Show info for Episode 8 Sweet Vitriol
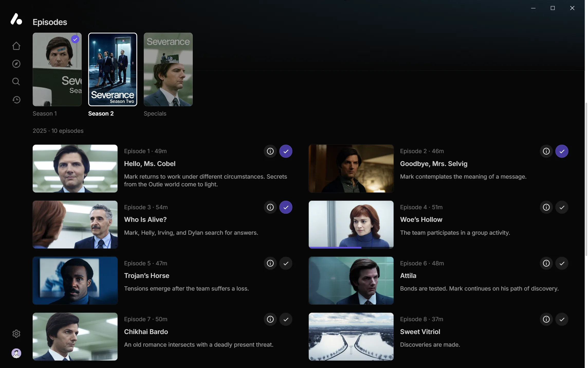This screenshot has width=588, height=368. (x=546, y=319)
